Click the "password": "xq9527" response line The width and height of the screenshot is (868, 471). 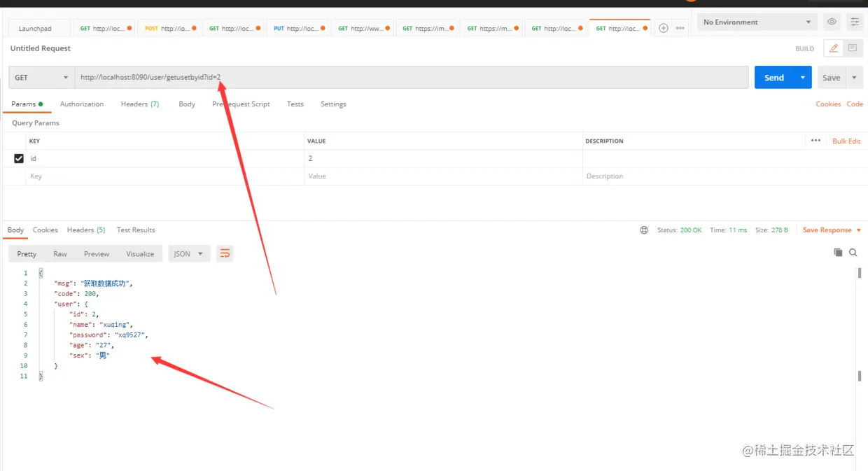point(108,335)
